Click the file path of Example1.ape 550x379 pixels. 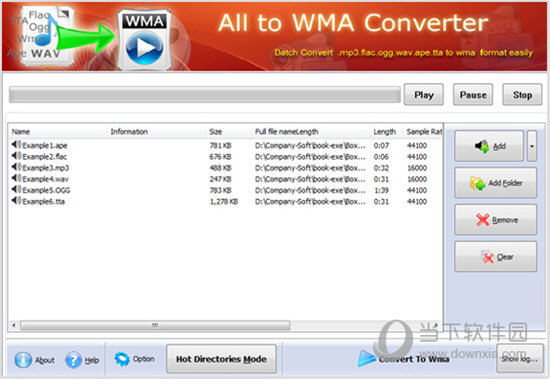310,145
